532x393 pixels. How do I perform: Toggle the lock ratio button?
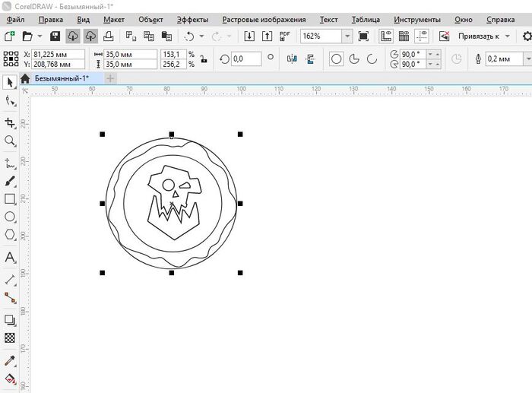click(x=203, y=59)
